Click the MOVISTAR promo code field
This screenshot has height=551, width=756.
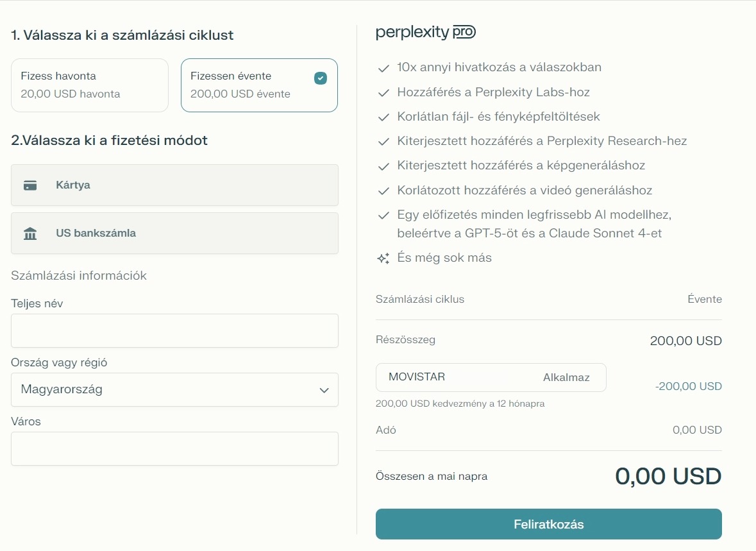point(449,377)
